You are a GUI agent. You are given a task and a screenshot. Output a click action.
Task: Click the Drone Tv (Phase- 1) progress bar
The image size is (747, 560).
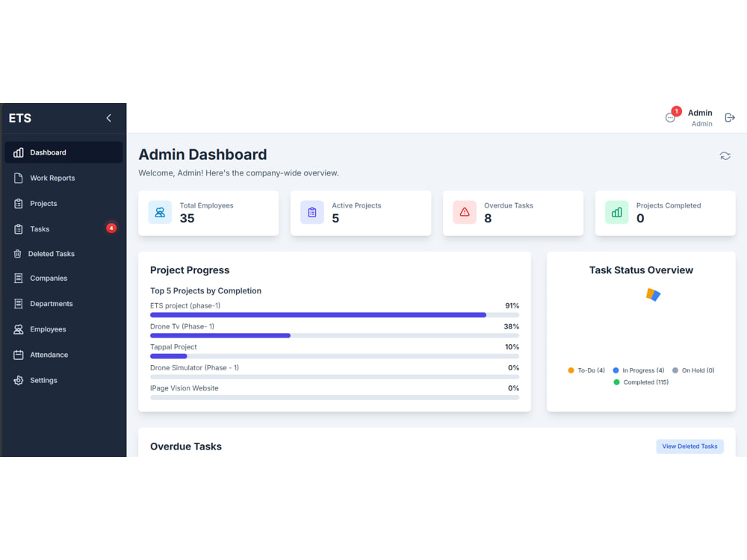pos(335,336)
